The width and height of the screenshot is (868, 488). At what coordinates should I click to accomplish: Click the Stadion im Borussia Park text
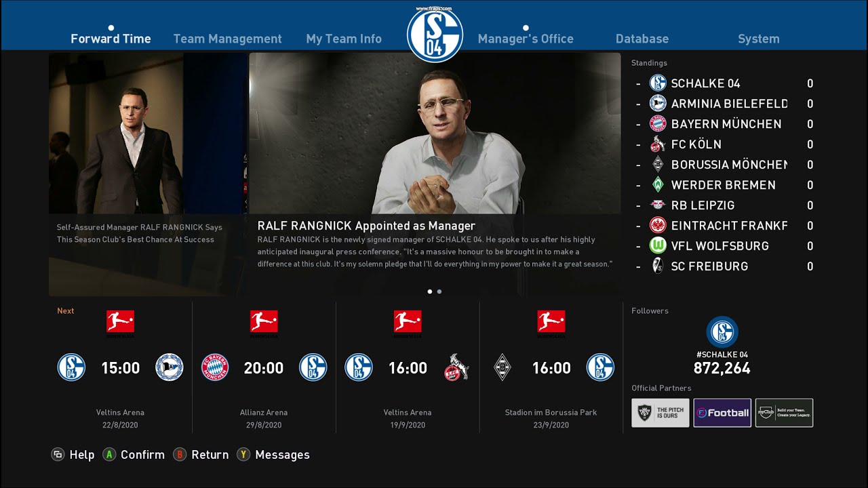pyautogui.click(x=551, y=412)
